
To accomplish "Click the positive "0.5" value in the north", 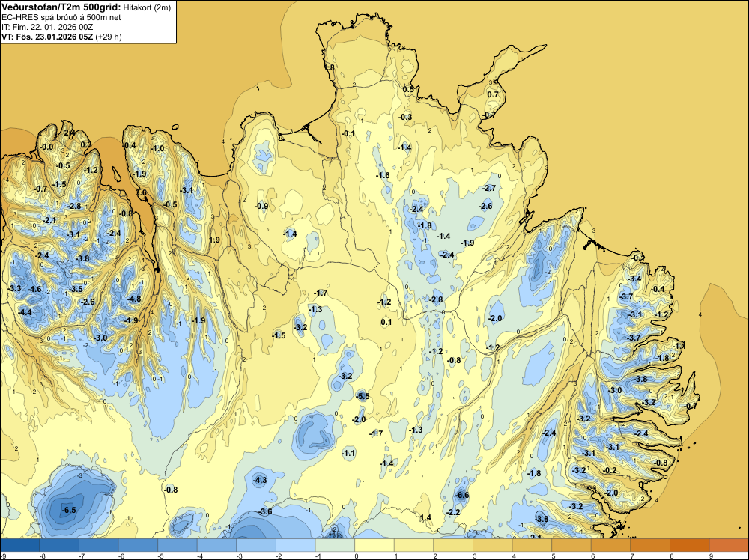I will 408,89.
